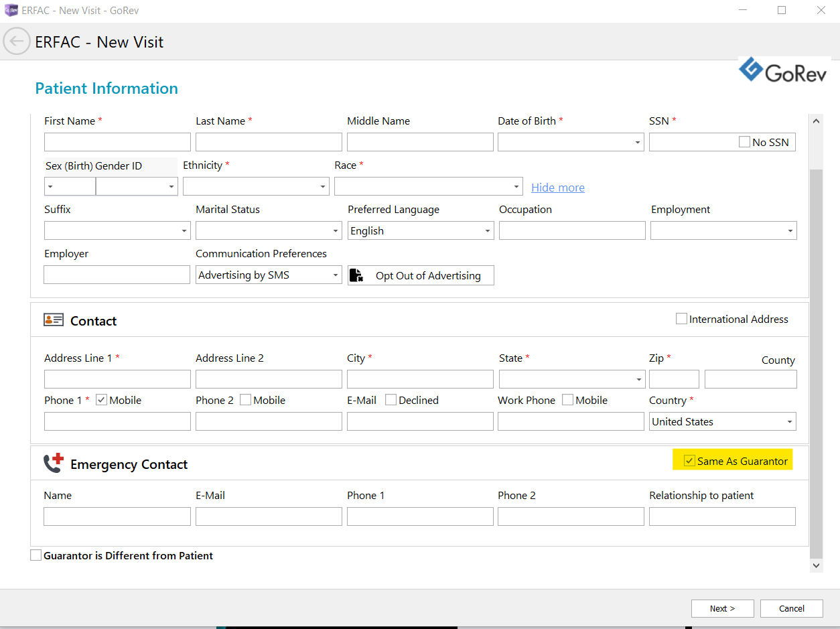
Task: Maximize the GoRev window
Action: pos(782,10)
